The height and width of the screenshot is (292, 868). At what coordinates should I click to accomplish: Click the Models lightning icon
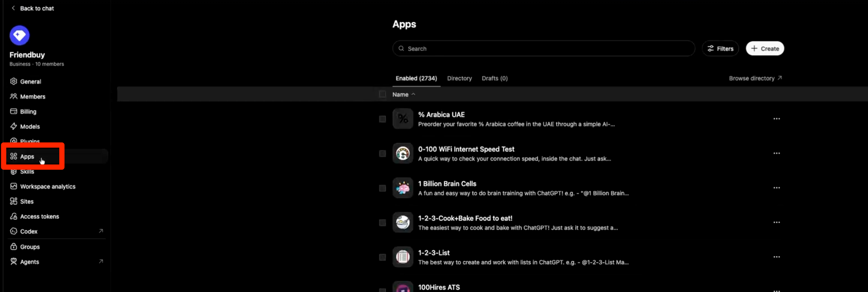point(13,126)
